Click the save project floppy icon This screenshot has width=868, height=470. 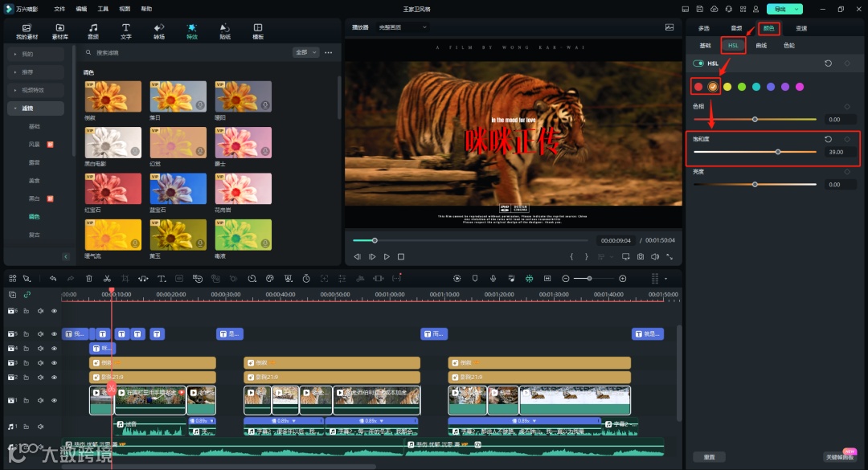pos(700,9)
